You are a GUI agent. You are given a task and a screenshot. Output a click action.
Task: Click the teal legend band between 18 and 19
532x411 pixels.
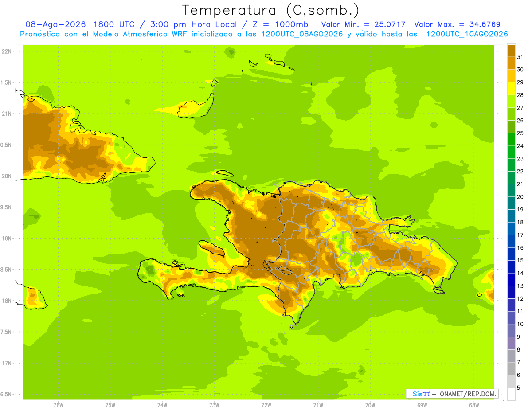click(x=511, y=216)
